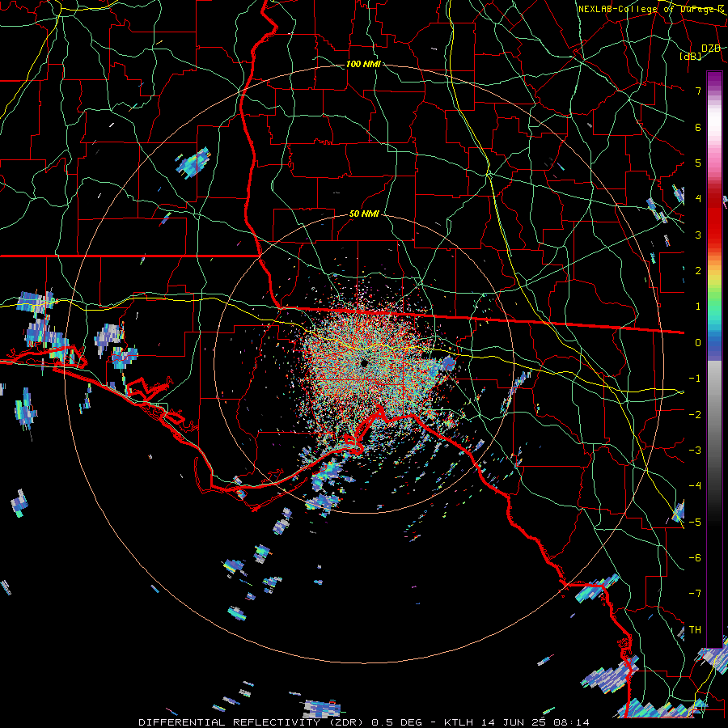Viewport: 728px width, 728px height.
Task: Click the -4 value on the color scale
Action: pos(695,486)
